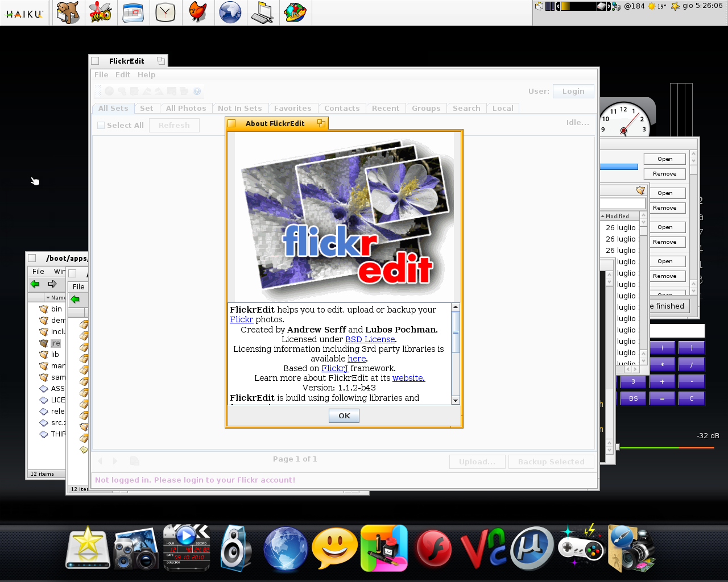The width and height of the screenshot is (728, 582).
Task: Click the speaker sound icon in the dock
Action: click(235, 548)
